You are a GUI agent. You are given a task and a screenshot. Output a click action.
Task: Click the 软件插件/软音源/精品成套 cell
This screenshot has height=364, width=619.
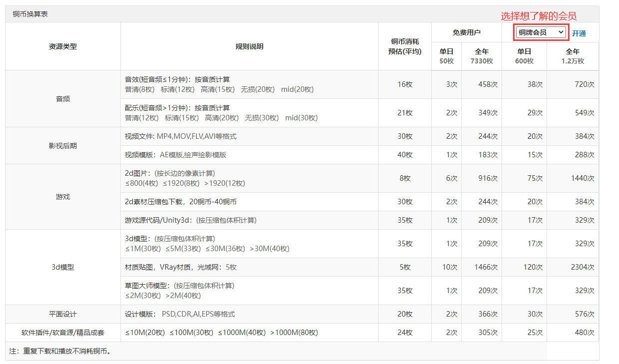click(x=63, y=333)
